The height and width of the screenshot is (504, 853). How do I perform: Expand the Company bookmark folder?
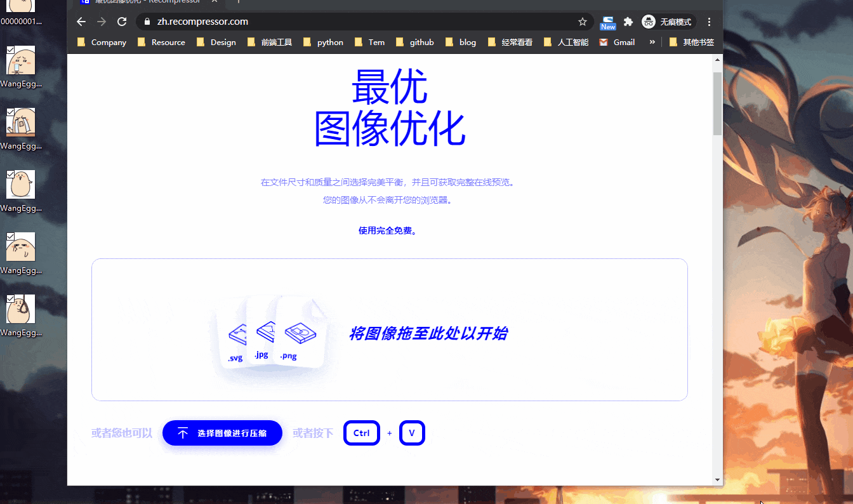tap(102, 43)
